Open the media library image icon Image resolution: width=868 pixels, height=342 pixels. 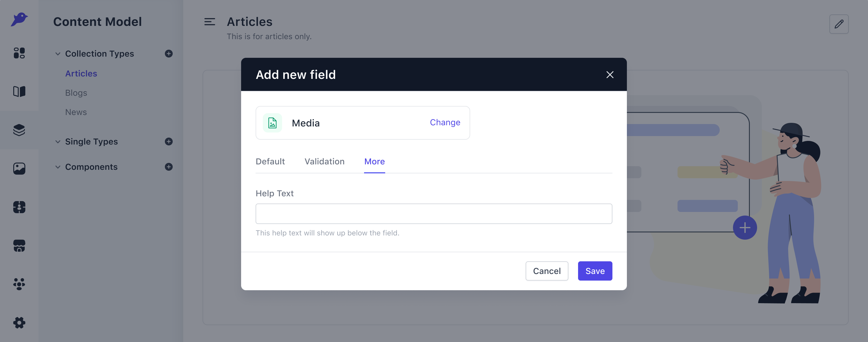(19, 169)
